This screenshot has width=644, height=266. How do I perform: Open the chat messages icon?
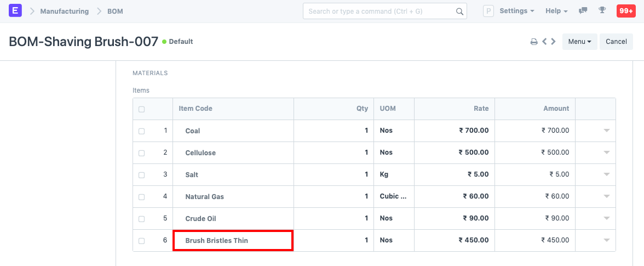[x=583, y=11]
